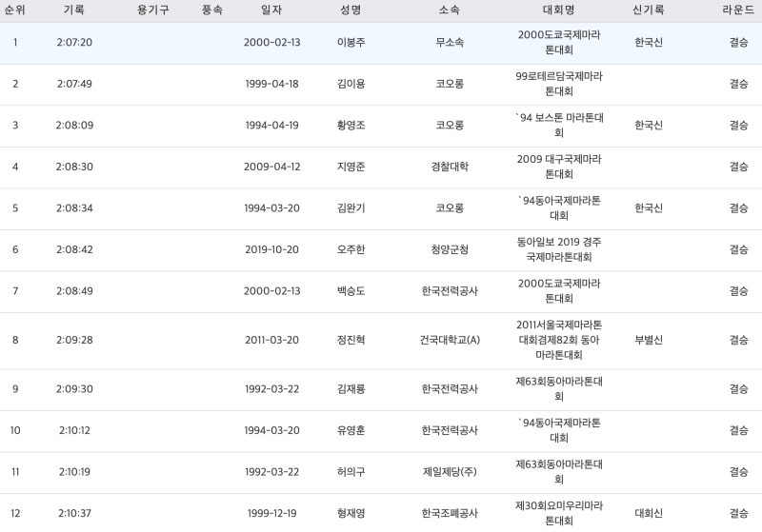Click the 신기록 column header
The width and height of the screenshot is (762, 532).
pos(649,10)
